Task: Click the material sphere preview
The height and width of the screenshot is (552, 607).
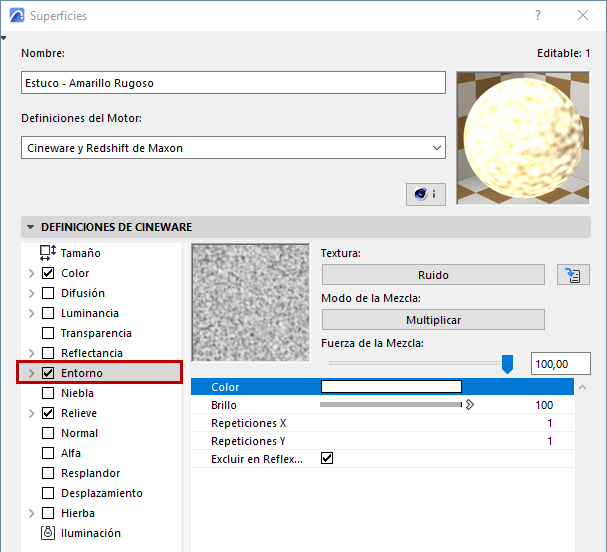Action: coord(523,138)
